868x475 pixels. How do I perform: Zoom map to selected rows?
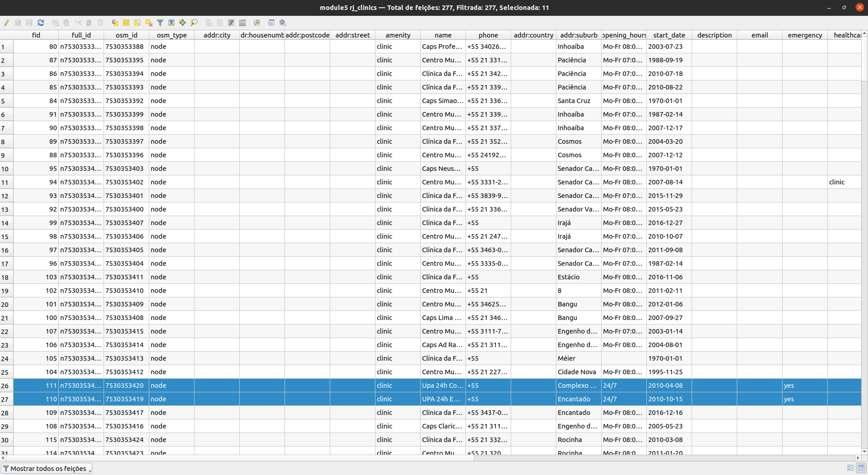[x=194, y=23]
